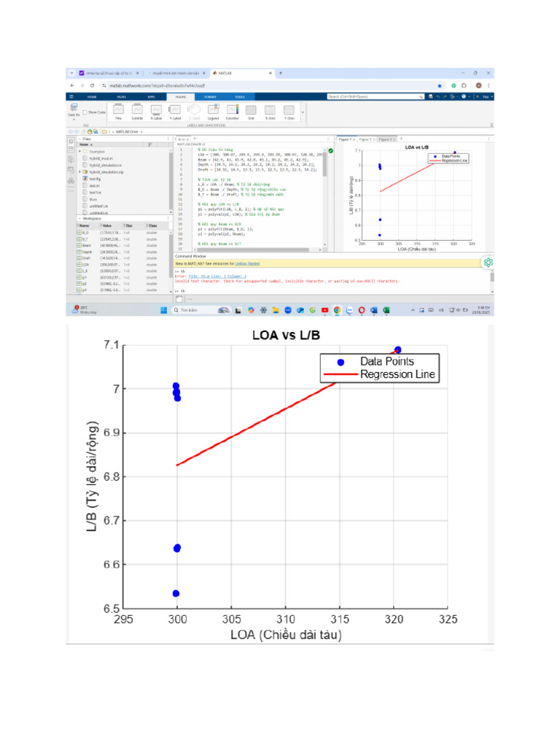Screen dimensions: 560x747
Task: Click the editor vertical scrollbar
Action: coord(325,164)
